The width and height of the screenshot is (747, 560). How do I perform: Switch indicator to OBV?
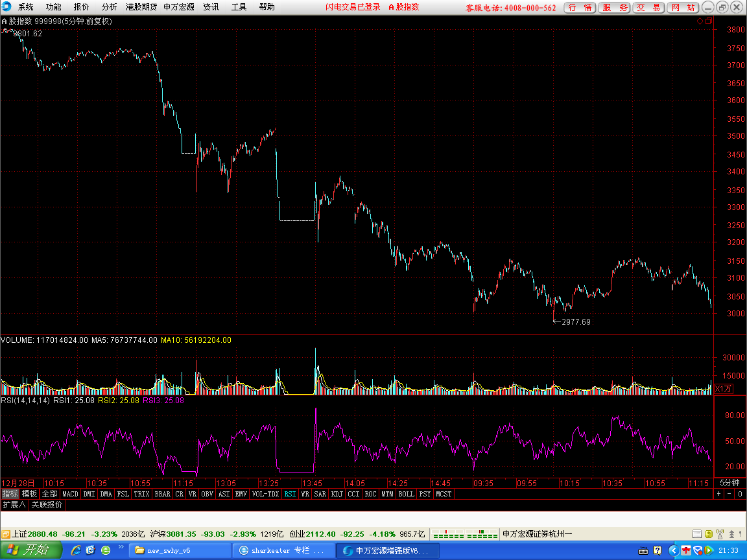tap(207, 494)
